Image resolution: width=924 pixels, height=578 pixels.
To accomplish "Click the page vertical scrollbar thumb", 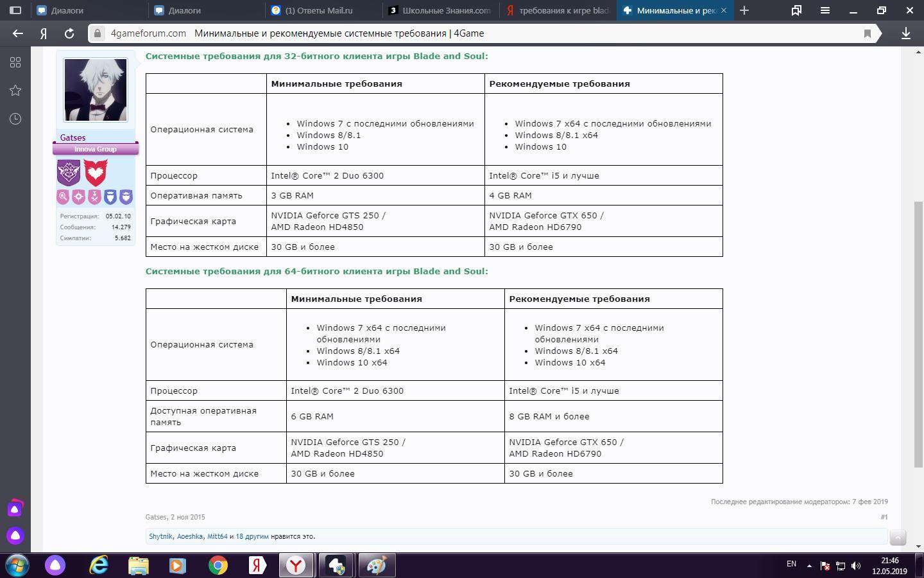I will (918, 334).
